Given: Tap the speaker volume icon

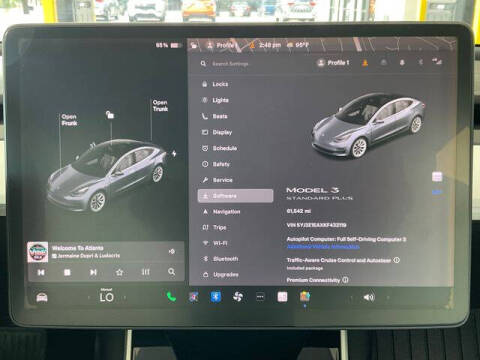Looking at the screenshot, I should pyautogui.click(x=369, y=297).
